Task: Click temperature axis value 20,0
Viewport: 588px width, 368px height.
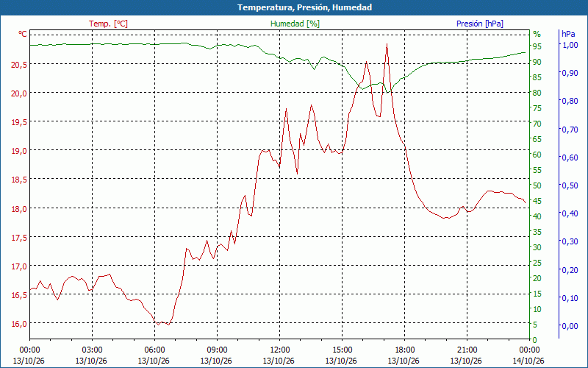Action: point(19,94)
